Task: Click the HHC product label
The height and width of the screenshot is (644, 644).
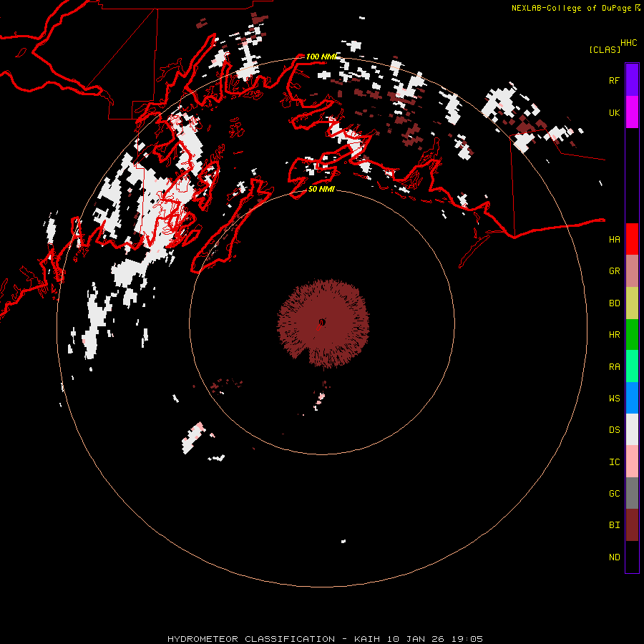Action: click(x=628, y=43)
